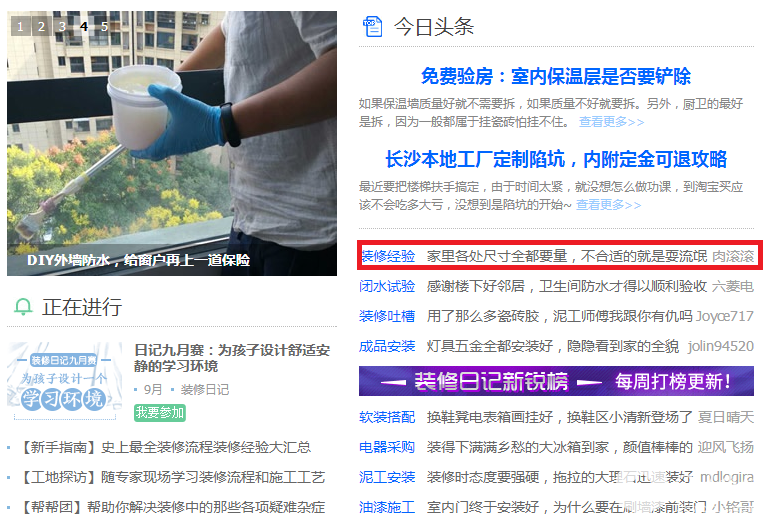
Task: Open the 软装搭配 category link
Action: point(387,417)
